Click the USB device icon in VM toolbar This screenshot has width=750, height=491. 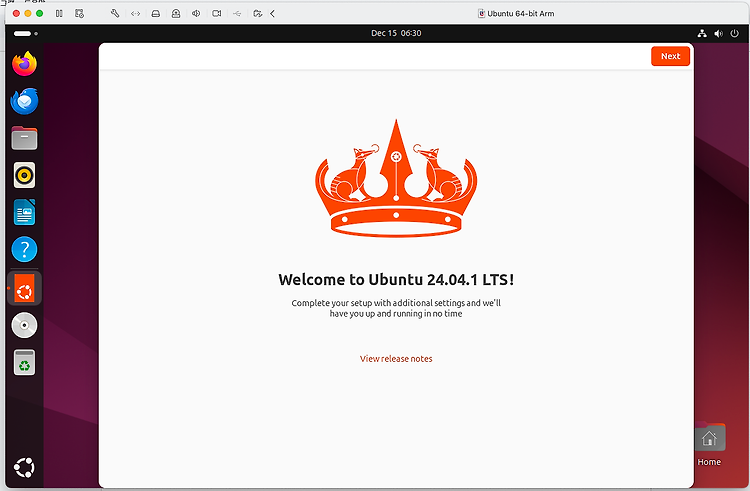click(x=237, y=13)
